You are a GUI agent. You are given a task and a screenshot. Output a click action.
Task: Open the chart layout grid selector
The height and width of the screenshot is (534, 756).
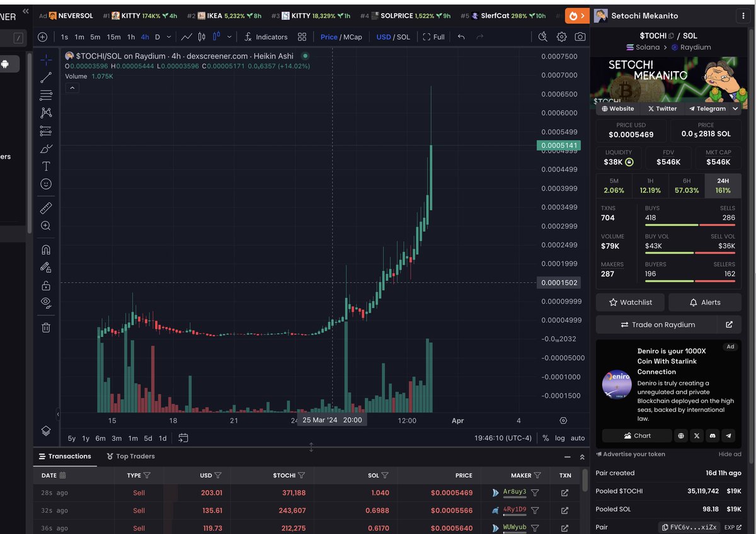click(x=302, y=37)
